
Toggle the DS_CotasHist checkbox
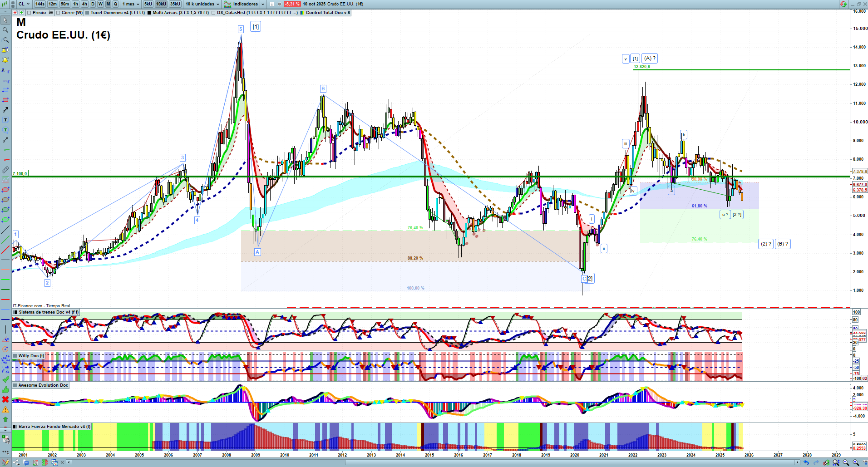213,13
